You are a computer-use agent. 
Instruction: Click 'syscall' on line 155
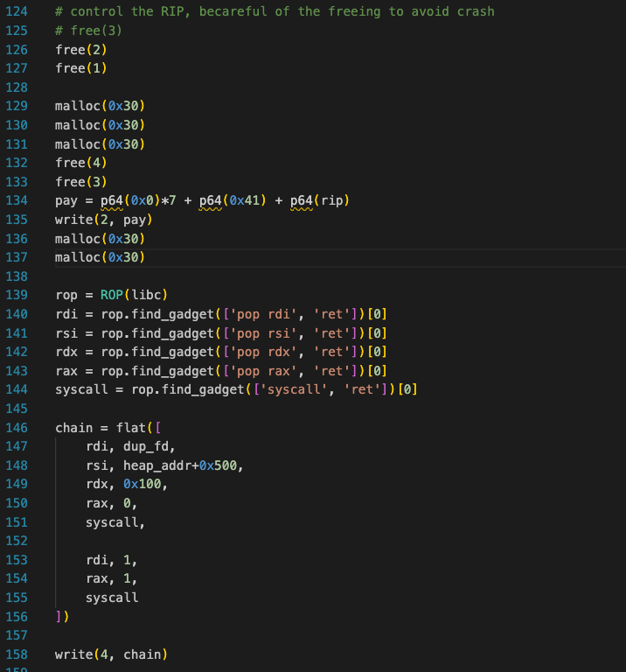(x=112, y=598)
